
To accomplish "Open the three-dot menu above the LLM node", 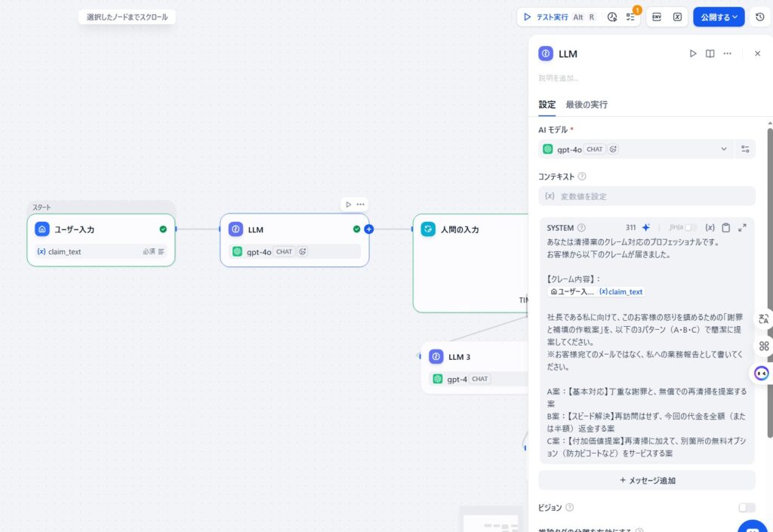I will coord(360,204).
